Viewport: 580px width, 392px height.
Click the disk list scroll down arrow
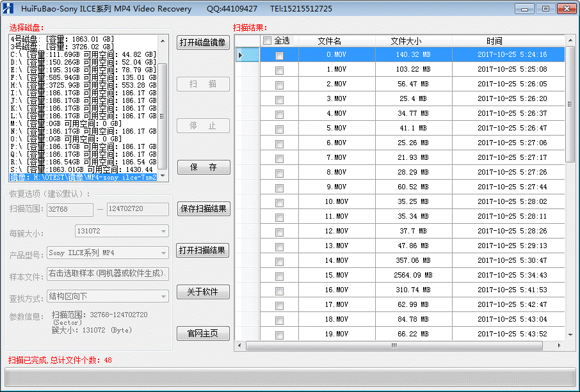(163, 176)
